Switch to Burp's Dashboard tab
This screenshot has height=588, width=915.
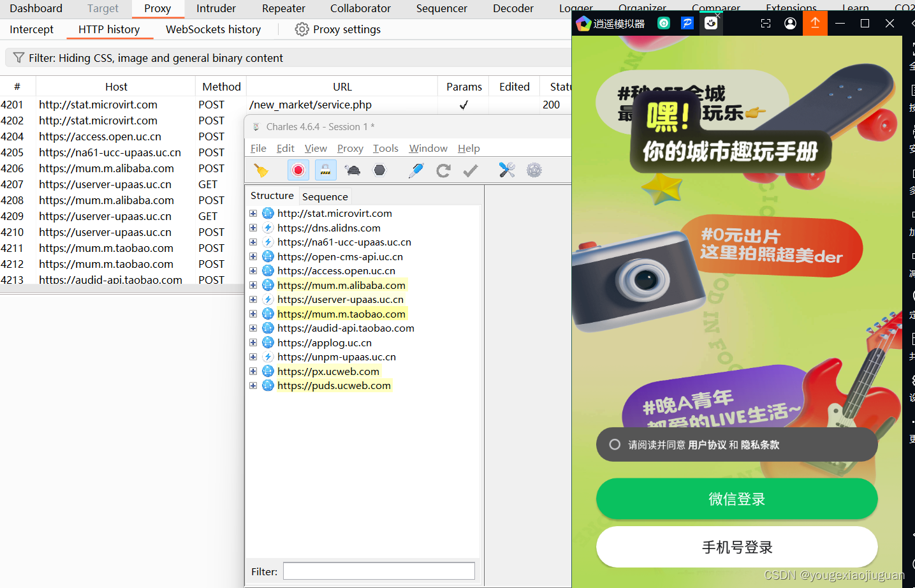click(x=36, y=8)
